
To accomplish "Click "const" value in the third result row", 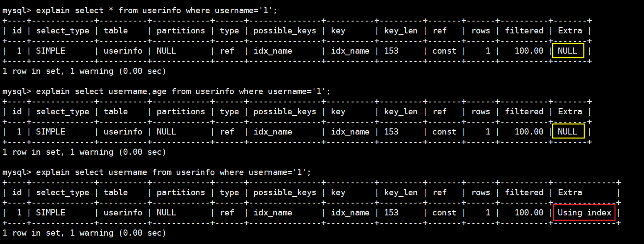I will click(x=444, y=213).
